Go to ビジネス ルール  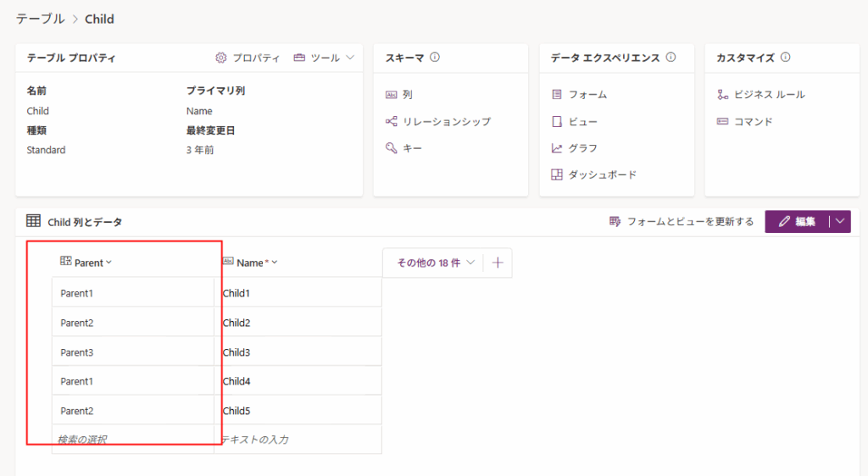click(x=769, y=94)
